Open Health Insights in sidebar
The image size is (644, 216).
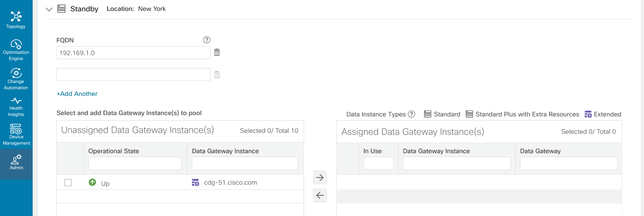(x=16, y=107)
